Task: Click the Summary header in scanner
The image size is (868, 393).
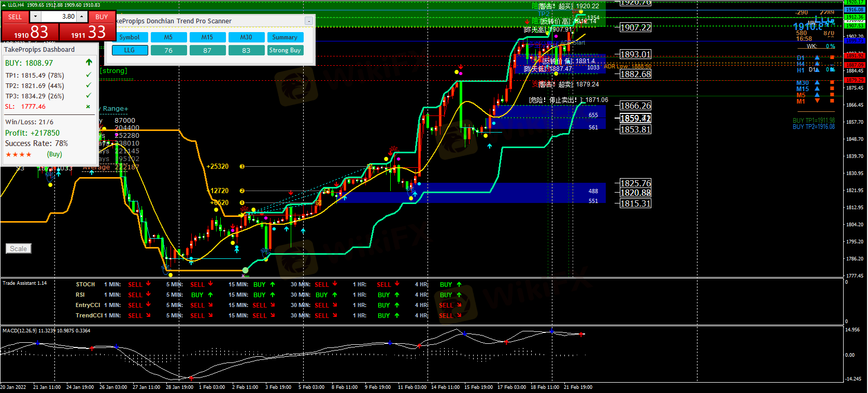Action: [x=285, y=37]
